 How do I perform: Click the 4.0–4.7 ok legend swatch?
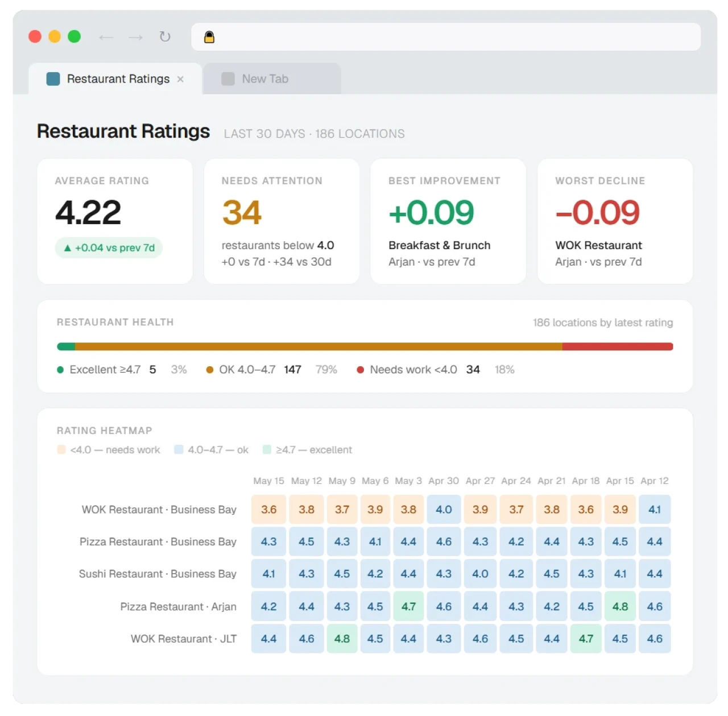coord(179,449)
